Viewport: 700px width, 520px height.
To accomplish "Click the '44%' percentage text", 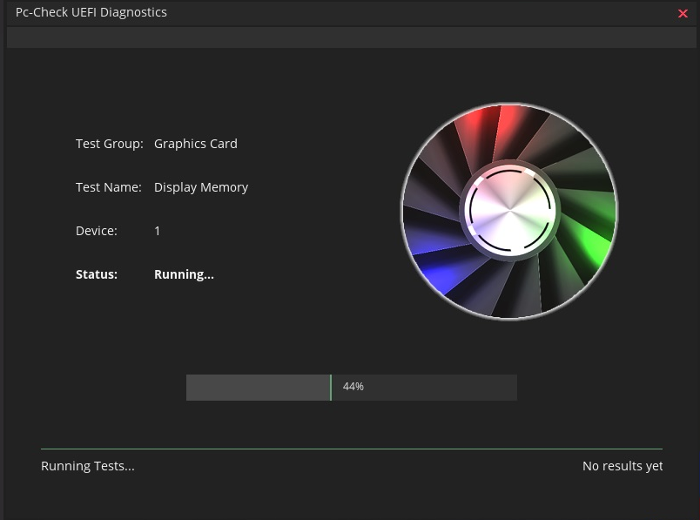I will coord(353,386).
